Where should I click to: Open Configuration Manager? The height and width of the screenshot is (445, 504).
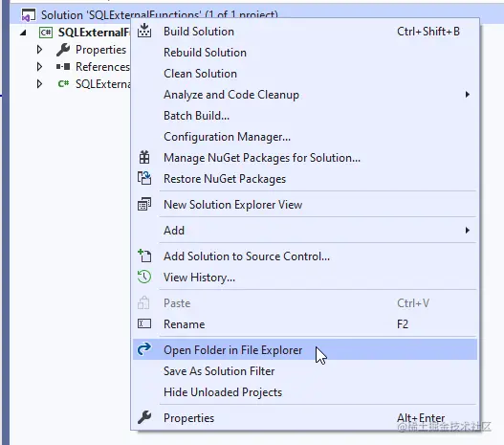[x=305, y=137]
